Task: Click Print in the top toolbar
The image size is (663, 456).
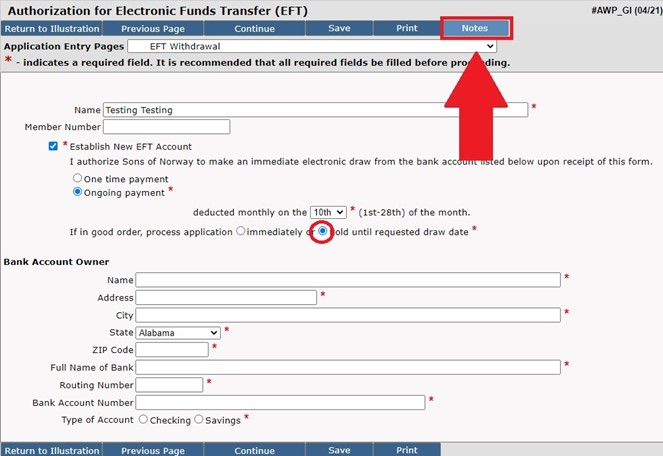Action: pos(406,28)
